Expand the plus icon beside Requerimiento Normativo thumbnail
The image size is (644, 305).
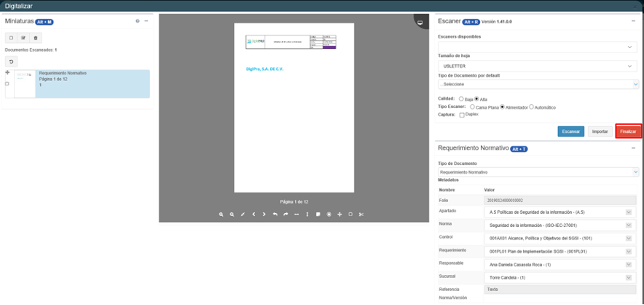[x=7, y=73]
